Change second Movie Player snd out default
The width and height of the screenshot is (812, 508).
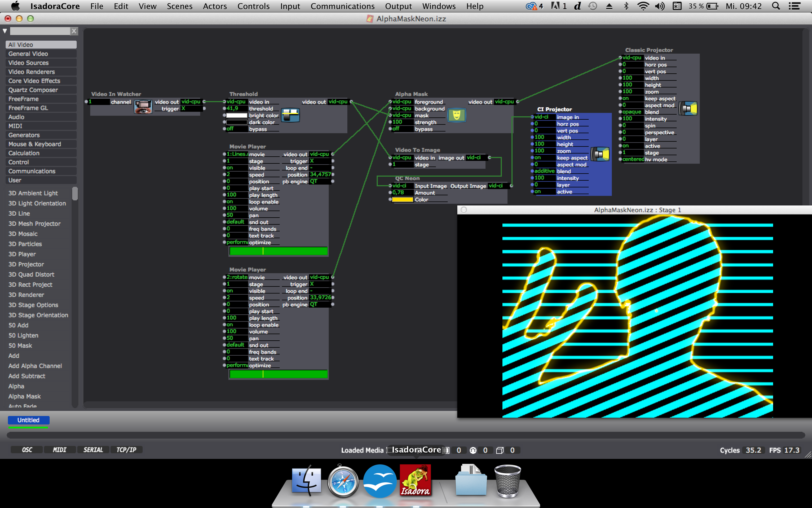(x=236, y=345)
